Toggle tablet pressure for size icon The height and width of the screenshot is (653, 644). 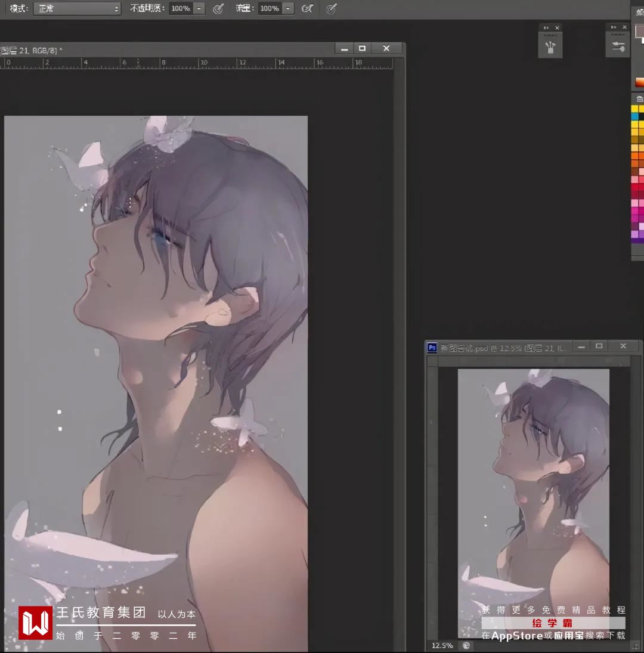(332, 8)
